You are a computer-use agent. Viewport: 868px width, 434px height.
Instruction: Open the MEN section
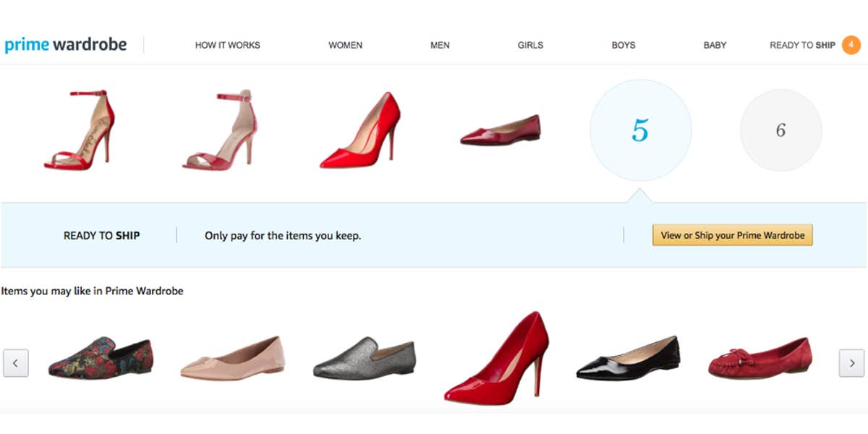pos(440,45)
